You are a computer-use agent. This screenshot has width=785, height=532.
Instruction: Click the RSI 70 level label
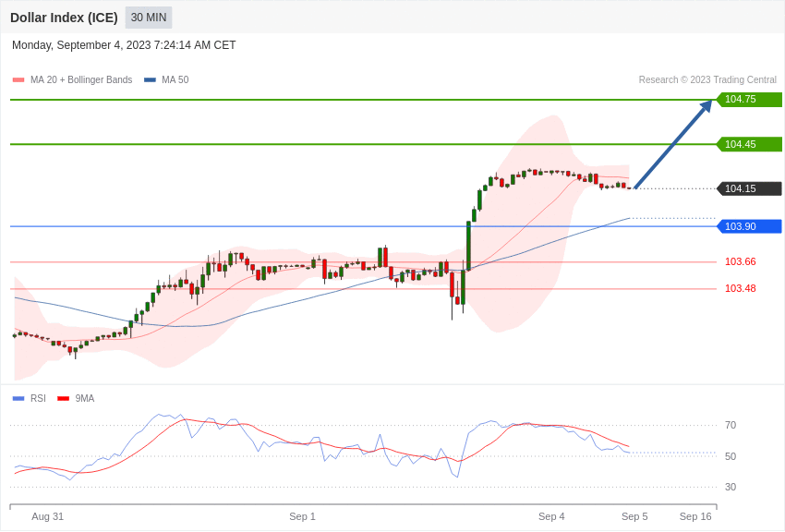(731, 426)
